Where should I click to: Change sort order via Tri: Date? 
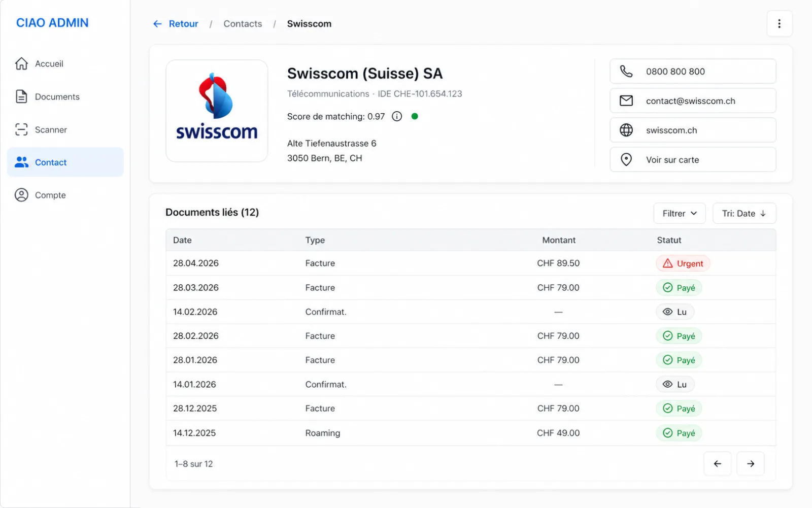click(x=745, y=213)
